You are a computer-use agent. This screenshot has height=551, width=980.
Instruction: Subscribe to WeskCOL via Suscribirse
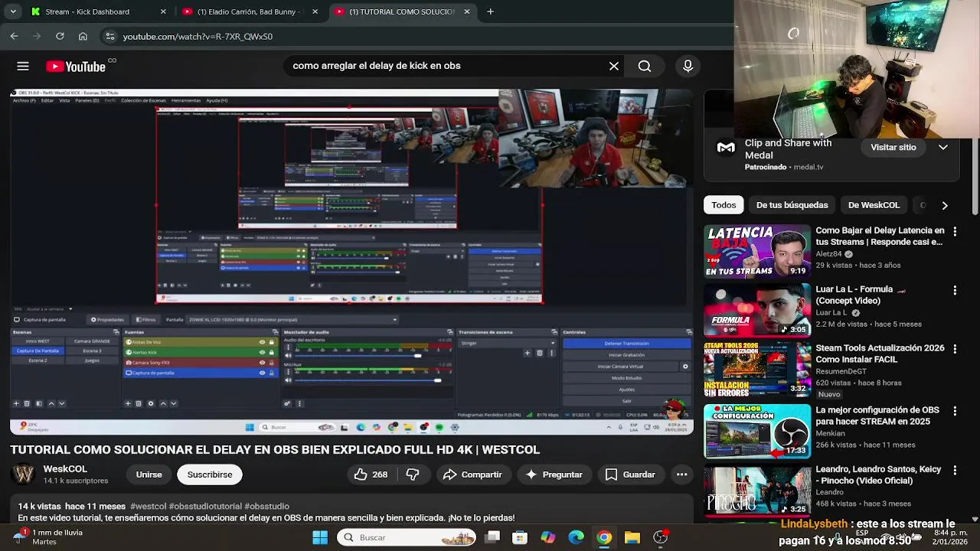[x=210, y=474]
